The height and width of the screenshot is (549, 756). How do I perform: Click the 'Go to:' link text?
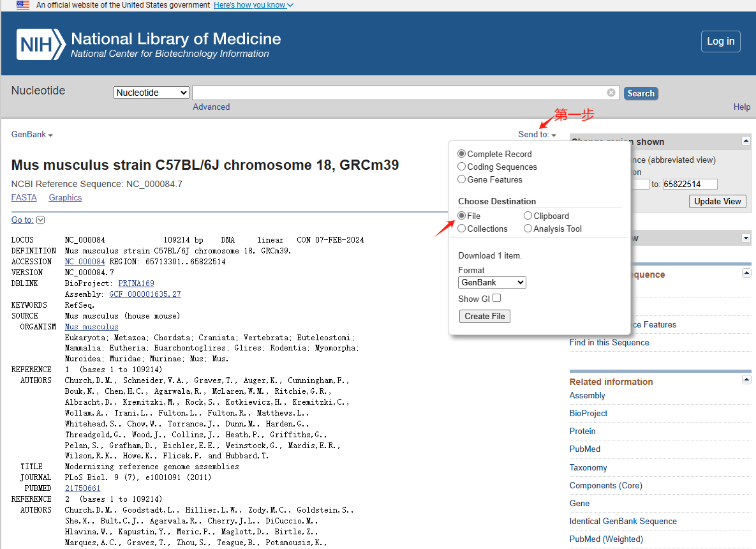click(x=22, y=220)
